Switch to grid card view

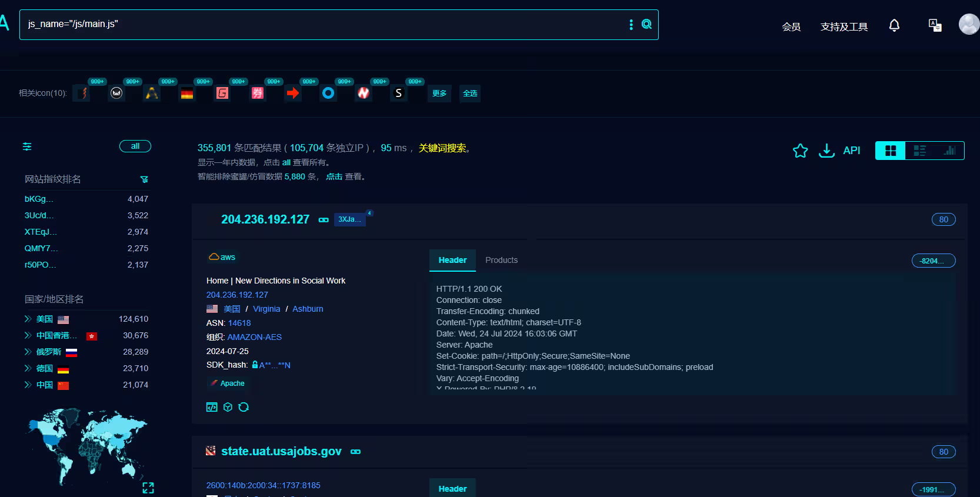pyautogui.click(x=891, y=151)
